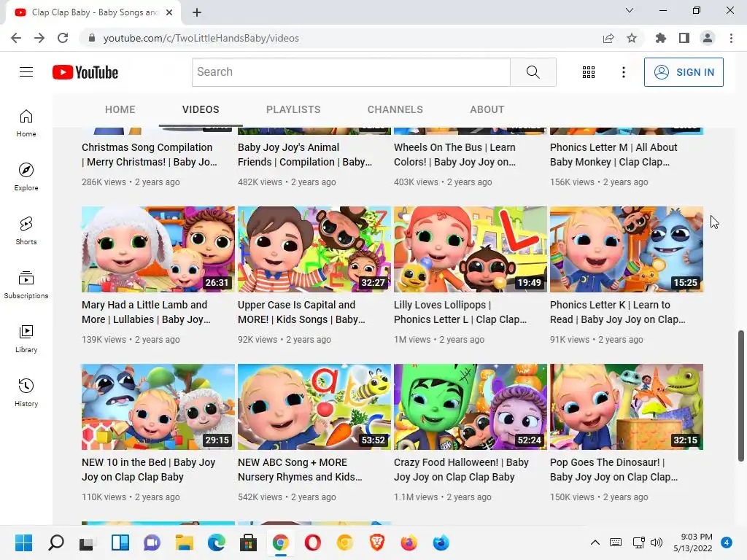Click Lilly Loves Lollipops title text
Screen dimensions: 747x560
pyautogui.click(x=460, y=312)
